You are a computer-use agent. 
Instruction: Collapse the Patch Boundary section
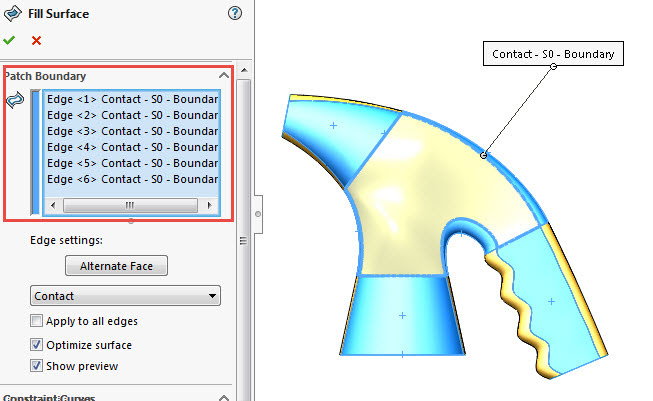[x=224, y=75]
